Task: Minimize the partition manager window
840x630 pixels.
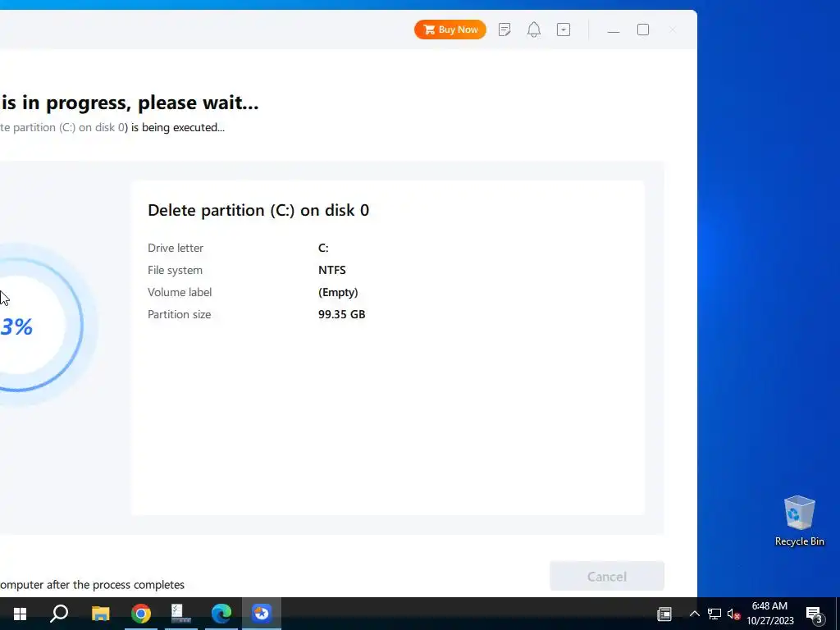Action: coord(614,30)
